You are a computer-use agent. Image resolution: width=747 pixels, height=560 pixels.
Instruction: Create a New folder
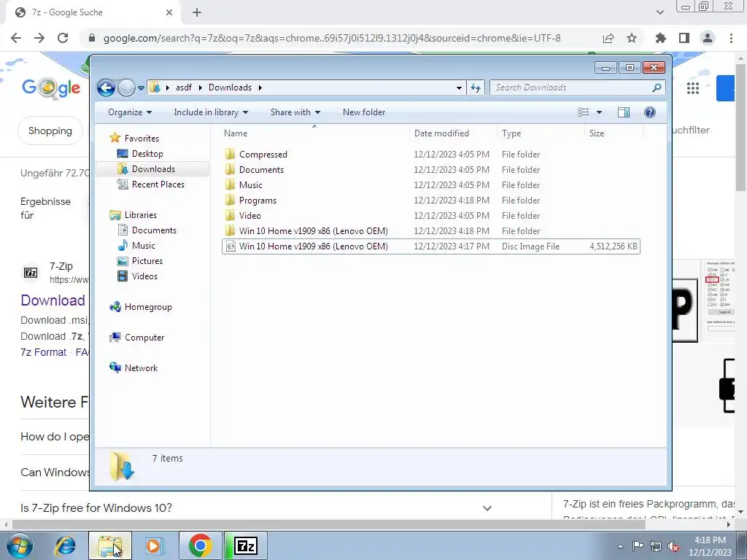point(364,112)
